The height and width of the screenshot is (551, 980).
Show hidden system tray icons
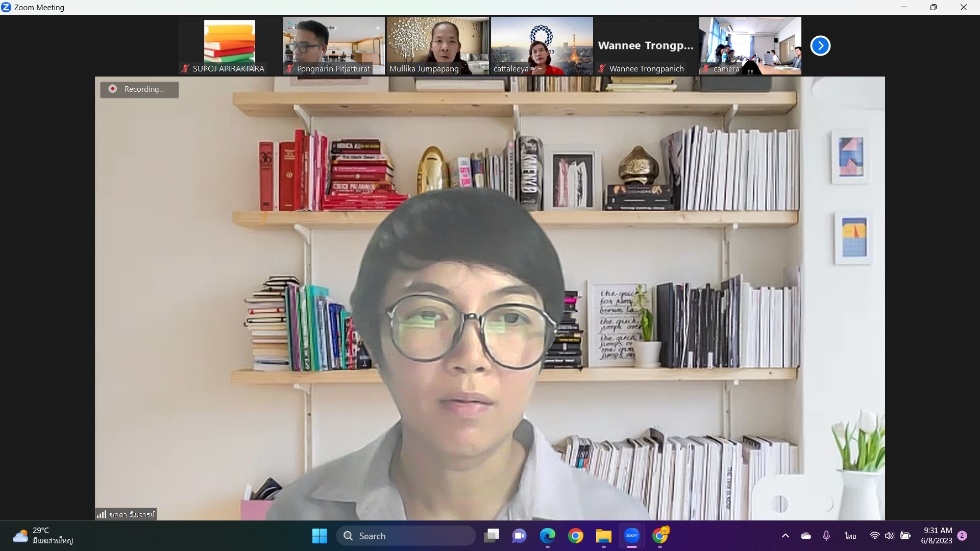[786, 536]
